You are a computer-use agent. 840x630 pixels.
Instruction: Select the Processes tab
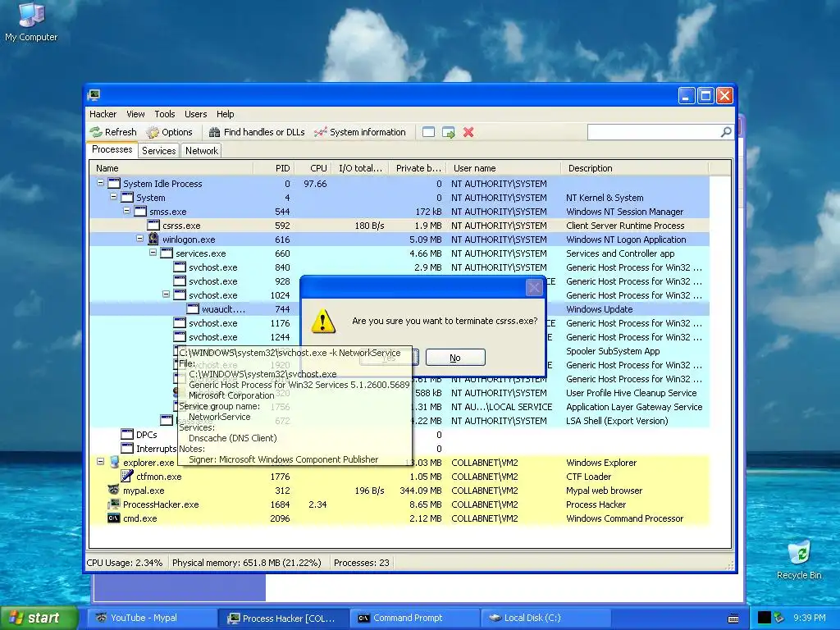pos(112,149)
